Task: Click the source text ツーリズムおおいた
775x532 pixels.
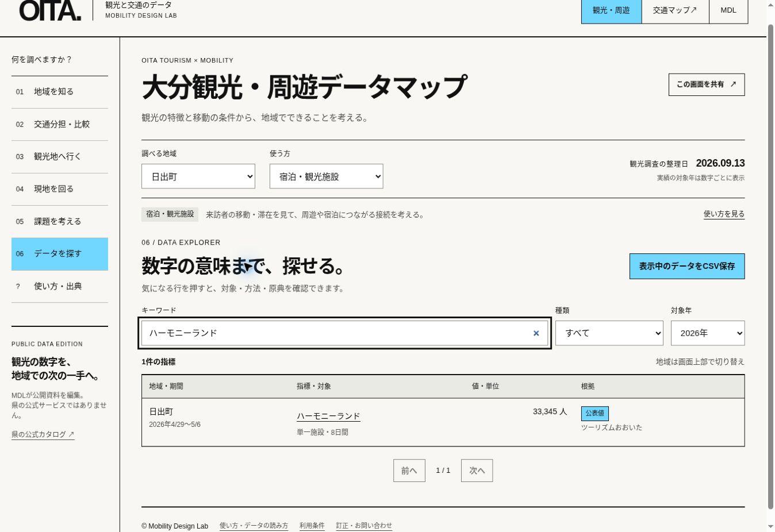Action: pos(612,428)
